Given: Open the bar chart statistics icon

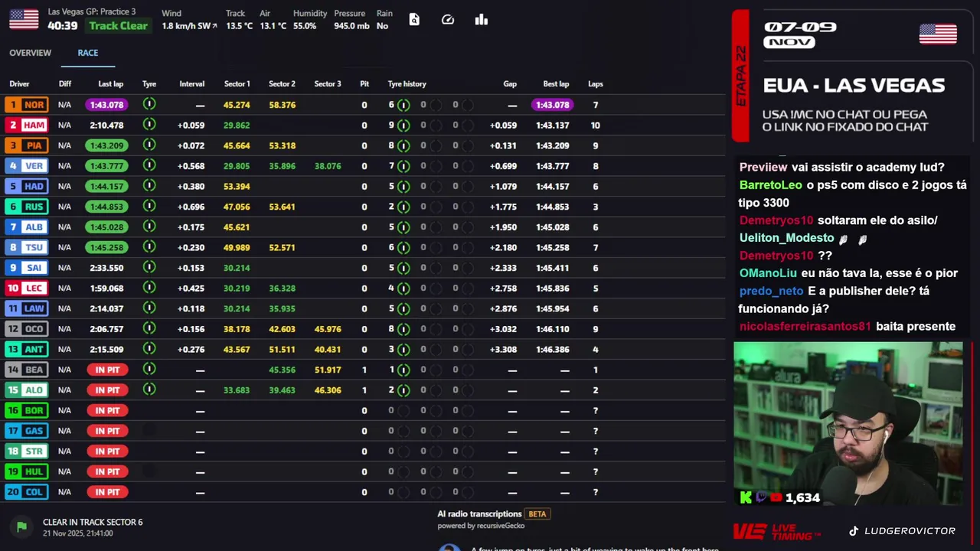Looking at the screenshot, I should click(x=481, y=20).
